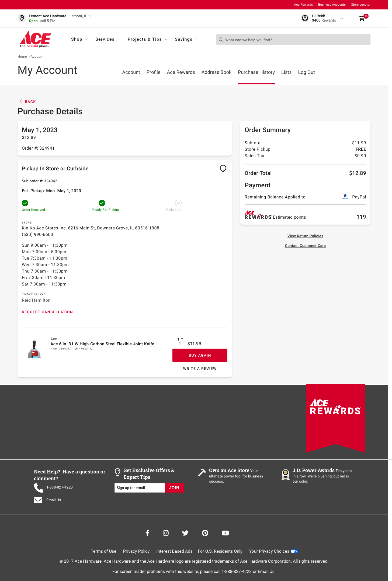Toggle the Your Privacy Choices opt-out control
This screenshot has width=392, height=581.
(294, 551)
